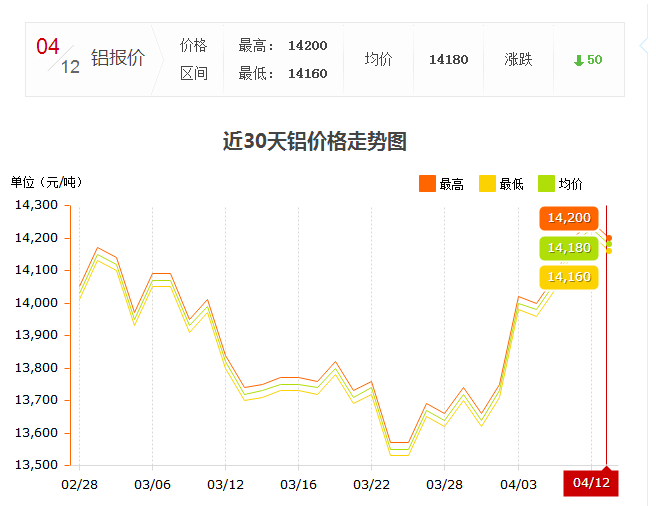Click the yellow 14,160 tooltip bubble
The height and width of the screenshot is (506, 656).
pos(569,276)
